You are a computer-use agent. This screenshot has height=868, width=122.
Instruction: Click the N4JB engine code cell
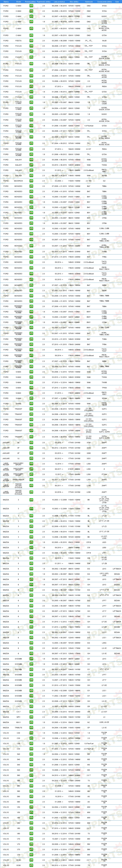104,41
